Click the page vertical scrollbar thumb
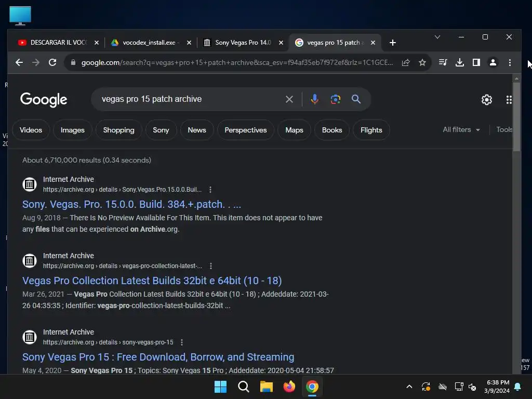The height and width of the screenshot is (399, 532). point(516,116)
